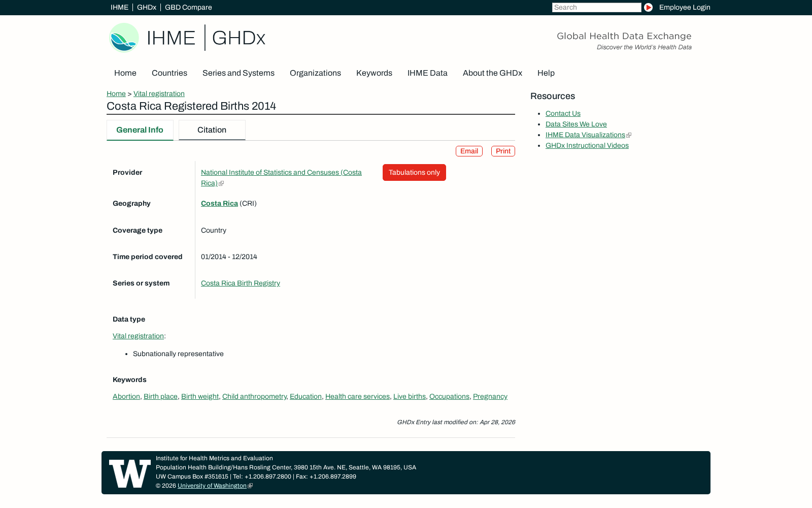Click the 01/2014 - 12/2014 time period text

point(229,257)
